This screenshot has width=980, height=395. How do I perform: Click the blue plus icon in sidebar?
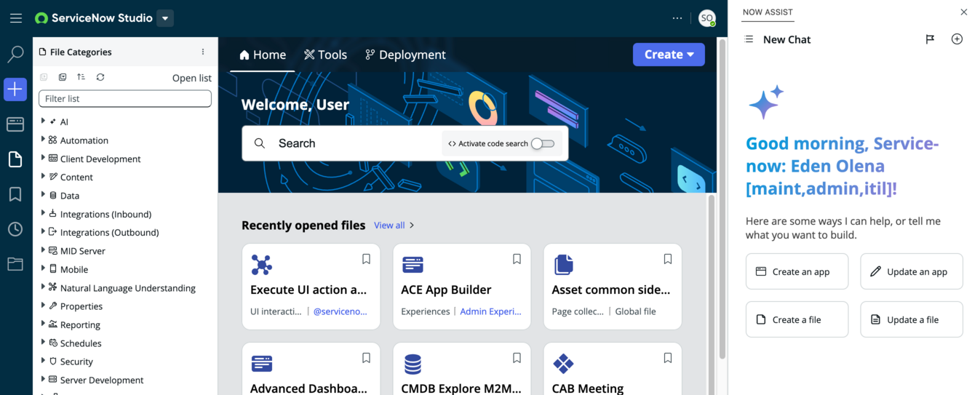tap(15, 89)
